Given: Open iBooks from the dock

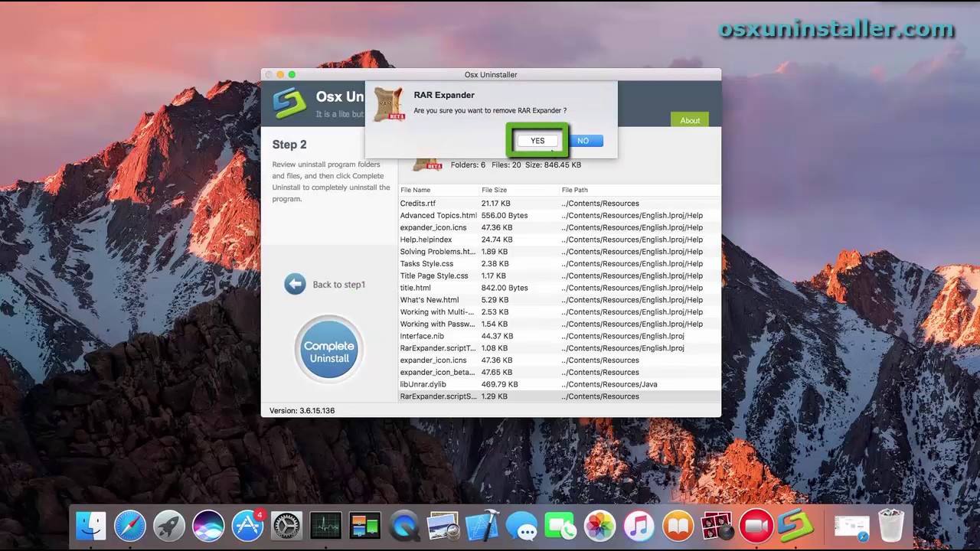Looking at the screenshot, I should click(678, 527).
